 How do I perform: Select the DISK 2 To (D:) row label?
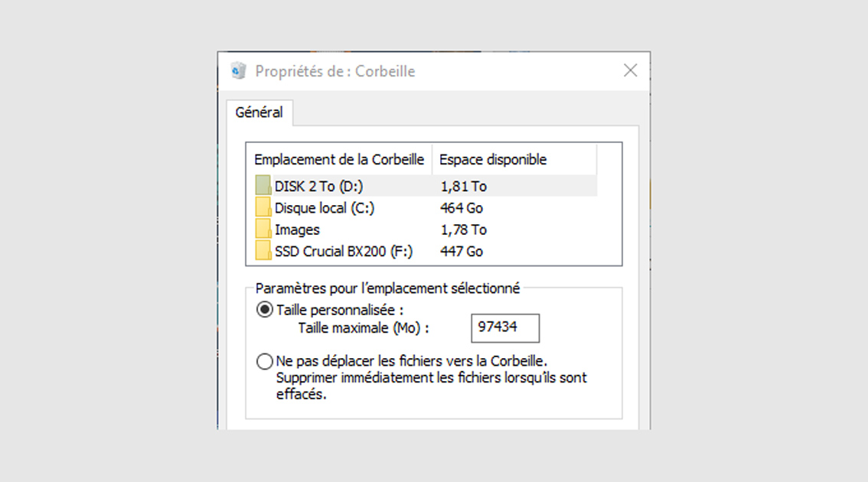319,187
